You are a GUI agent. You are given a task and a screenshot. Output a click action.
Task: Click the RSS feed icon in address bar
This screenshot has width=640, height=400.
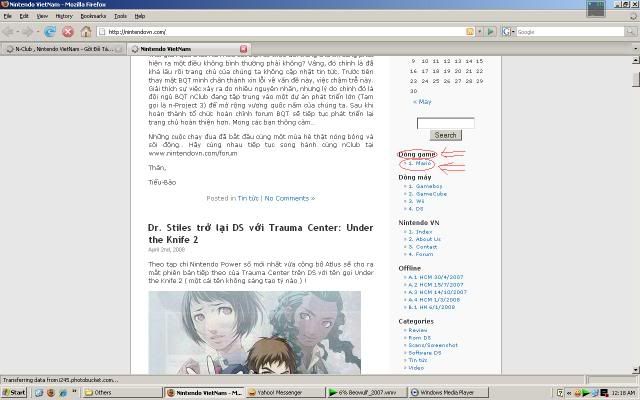tap(470, 31)
